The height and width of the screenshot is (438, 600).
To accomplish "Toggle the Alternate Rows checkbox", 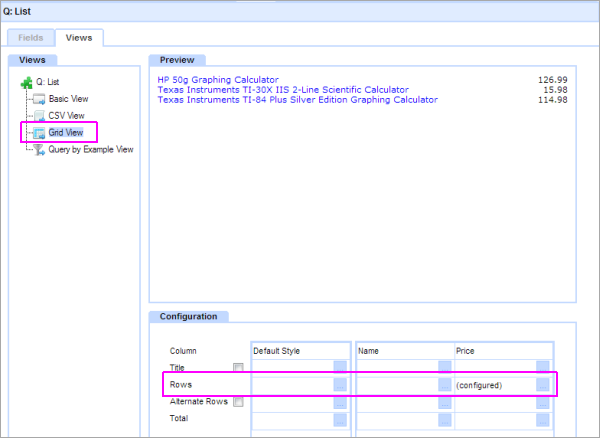I will point(238,402).
